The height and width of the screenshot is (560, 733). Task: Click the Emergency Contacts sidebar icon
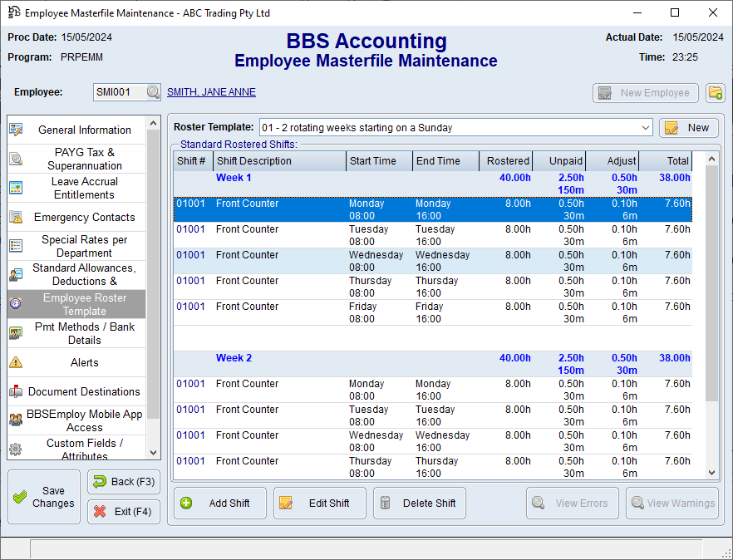click(16, 217)
